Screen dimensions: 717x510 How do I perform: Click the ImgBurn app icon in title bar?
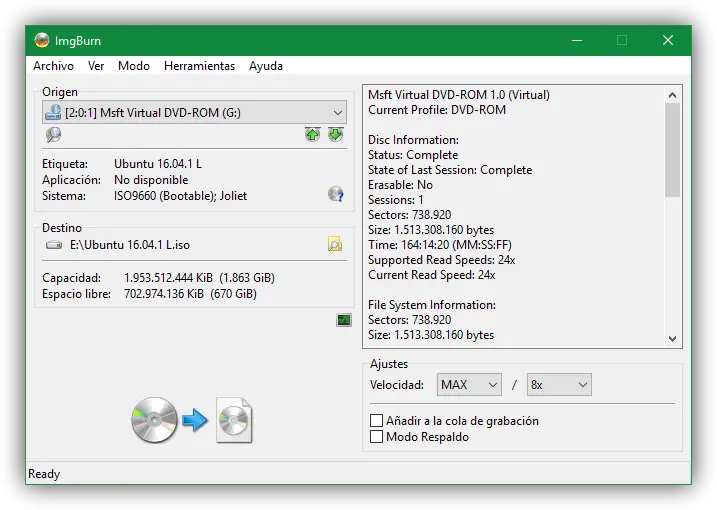tap(42, 40)
